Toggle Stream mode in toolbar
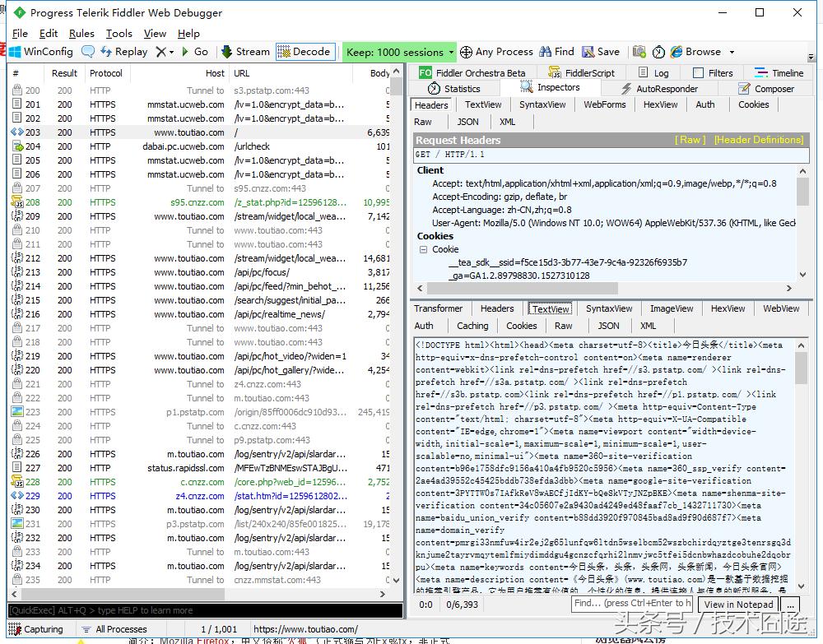Viewport: 823px width, 644px height. click(x=245, y=51)
